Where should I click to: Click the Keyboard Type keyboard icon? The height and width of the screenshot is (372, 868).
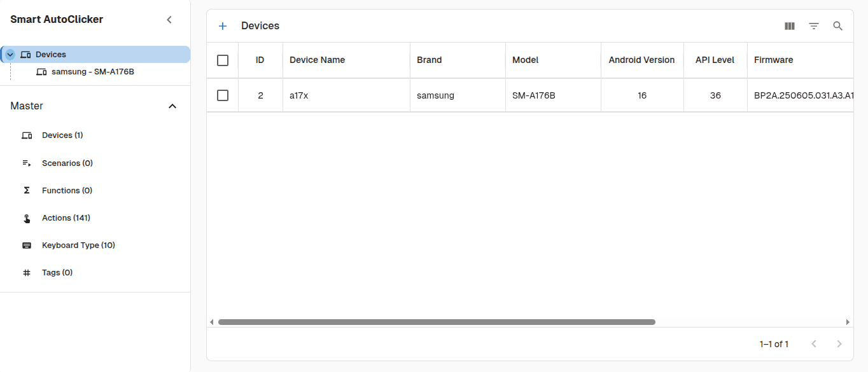[27, 245]
